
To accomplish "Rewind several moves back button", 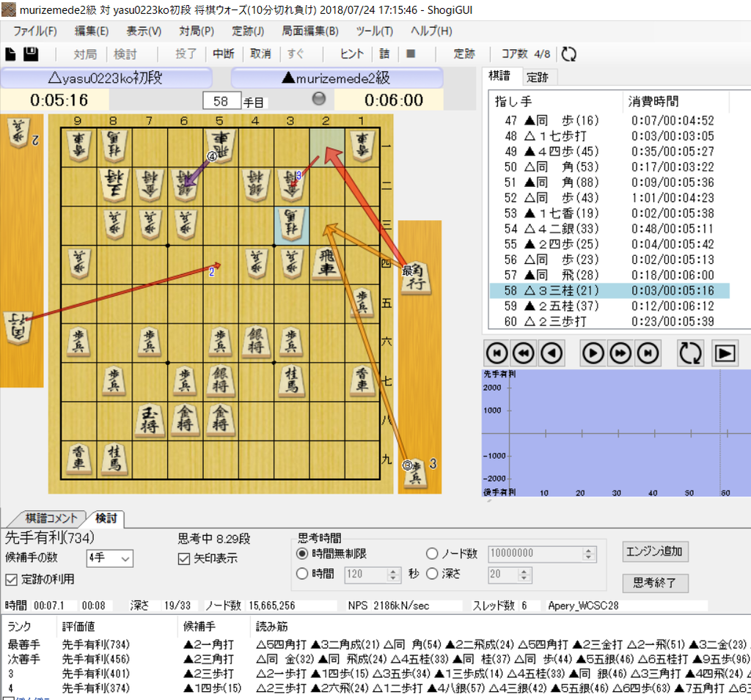I will tap(524, 353).
